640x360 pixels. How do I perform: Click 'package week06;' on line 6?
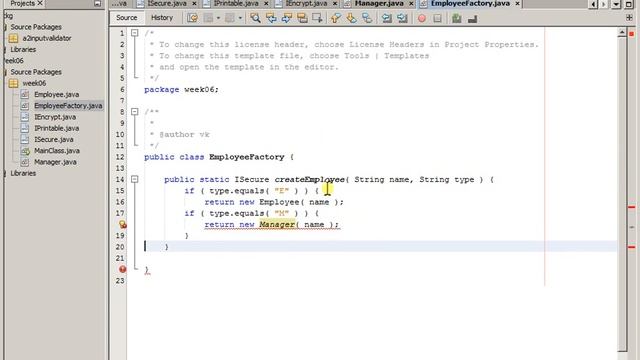coord(181,89)
